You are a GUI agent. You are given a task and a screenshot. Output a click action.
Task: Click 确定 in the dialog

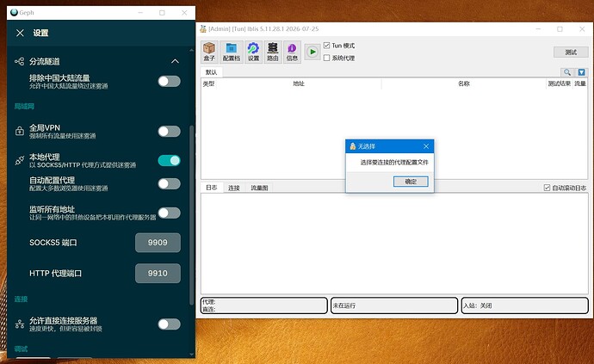(x=411, y=182)
